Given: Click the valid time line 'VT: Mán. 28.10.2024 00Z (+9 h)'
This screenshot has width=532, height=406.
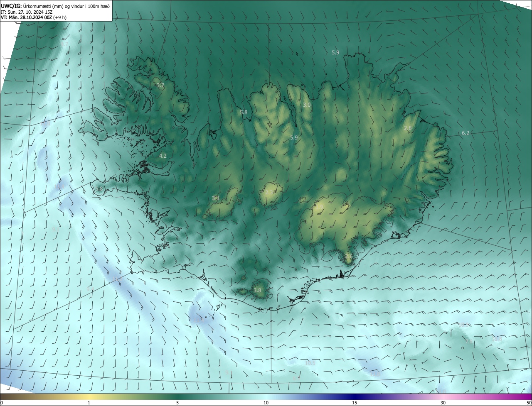Looking at the screenshot, I should (x=34, y=17).
